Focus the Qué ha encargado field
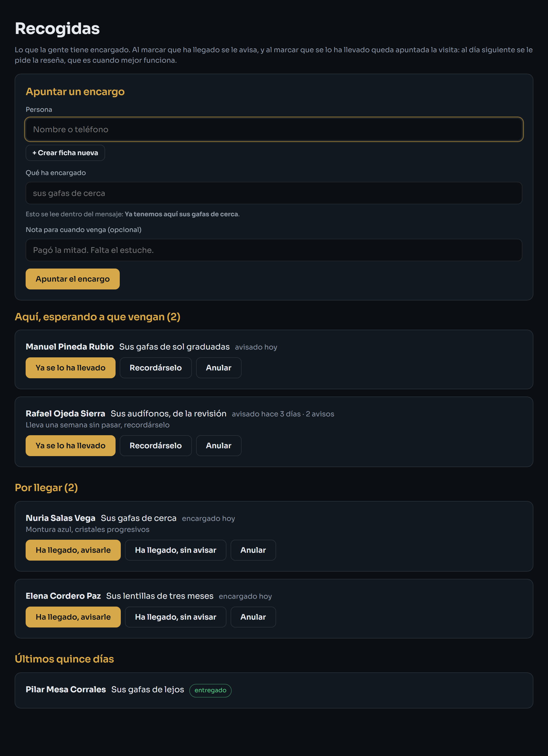The image size is (548, 756). tap(274, 193)
